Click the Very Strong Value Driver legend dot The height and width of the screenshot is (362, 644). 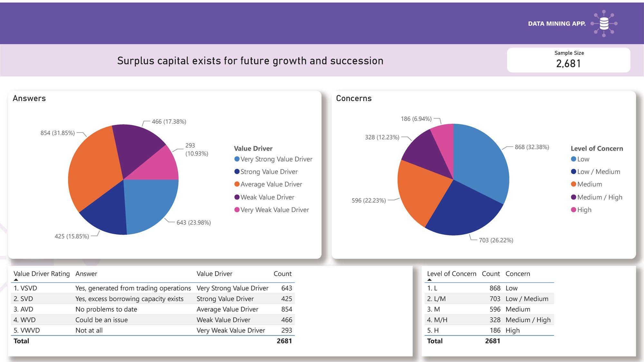[237, 159]
